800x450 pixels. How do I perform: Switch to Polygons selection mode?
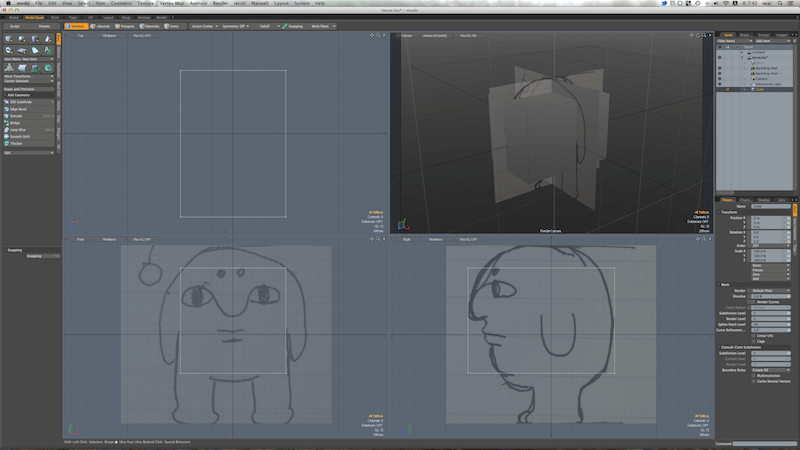126,26
